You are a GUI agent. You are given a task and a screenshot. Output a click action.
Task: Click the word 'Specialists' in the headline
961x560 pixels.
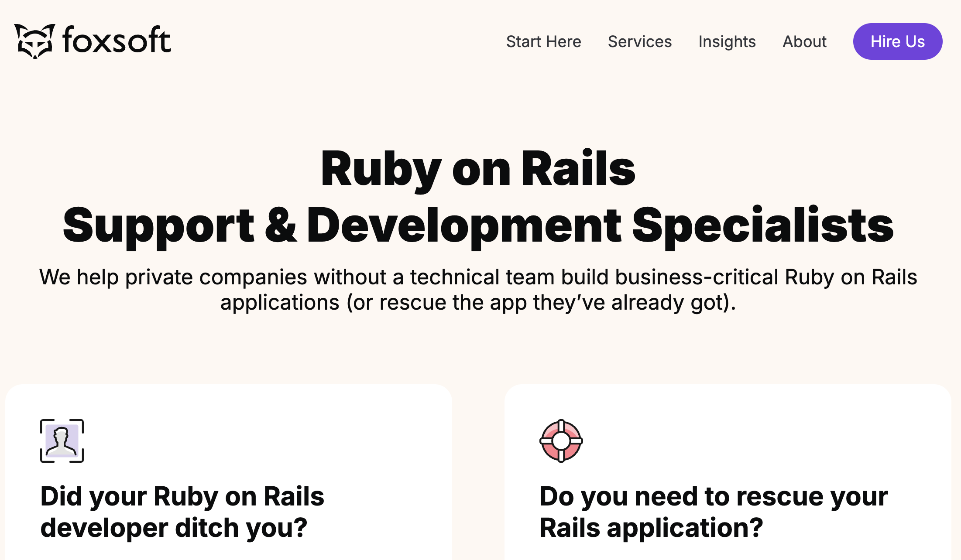pyautogui.click(x=763, y=226)
